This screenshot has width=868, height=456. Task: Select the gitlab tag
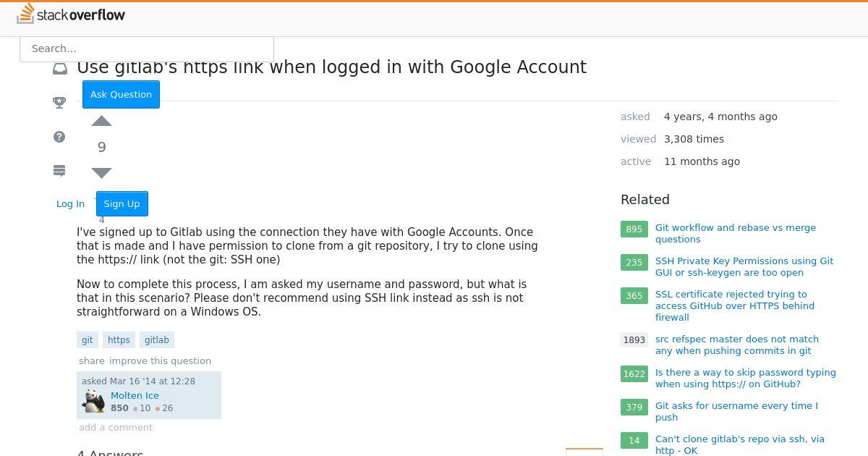(157, 340)
